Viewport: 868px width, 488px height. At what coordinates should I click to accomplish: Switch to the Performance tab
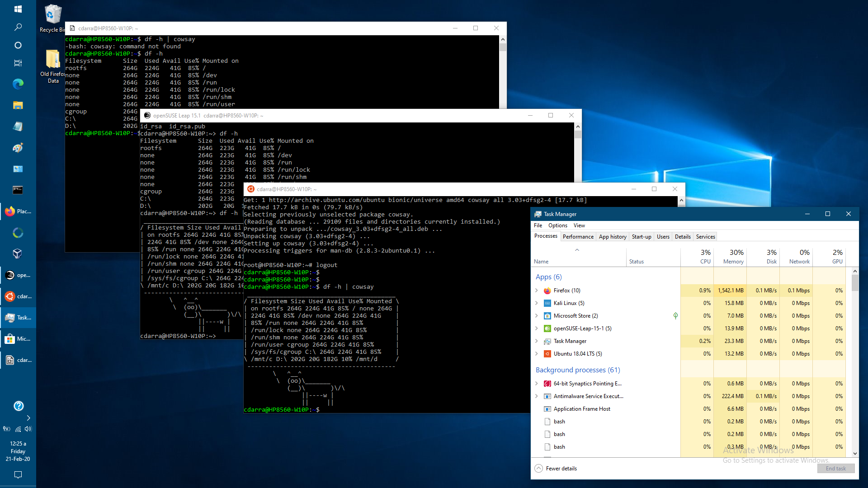click(578, 237)
